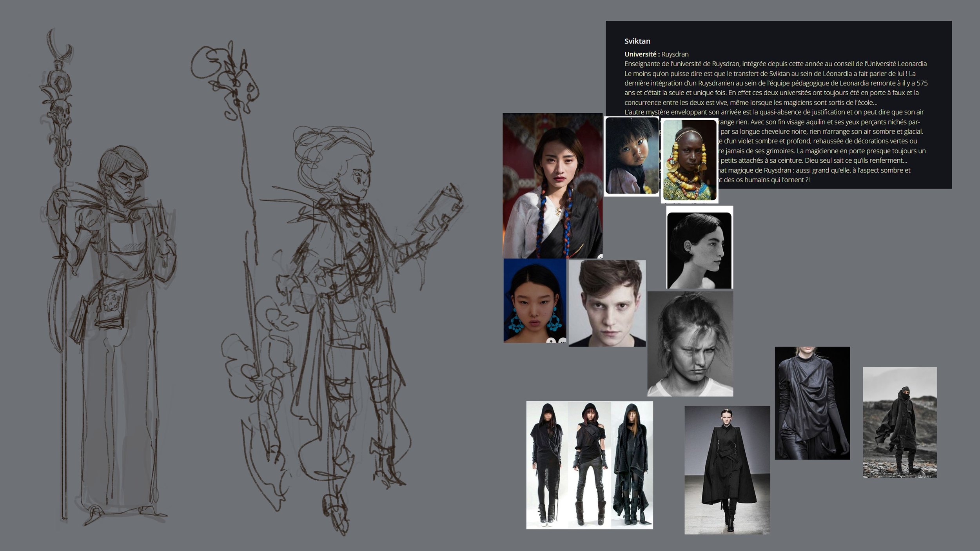Select the photo with yellow bead jewelry
980x551 pixels.
pyautogui.click(x=690, y=160)
